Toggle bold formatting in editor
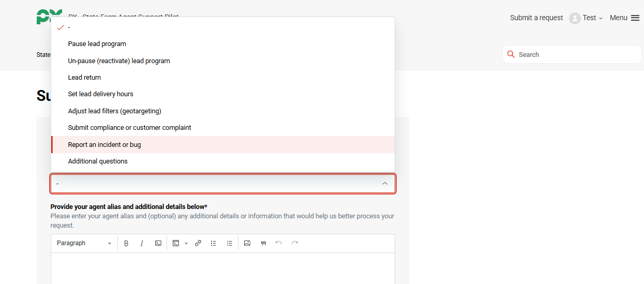This screenshot has width=644, height=284. [126, 243]
